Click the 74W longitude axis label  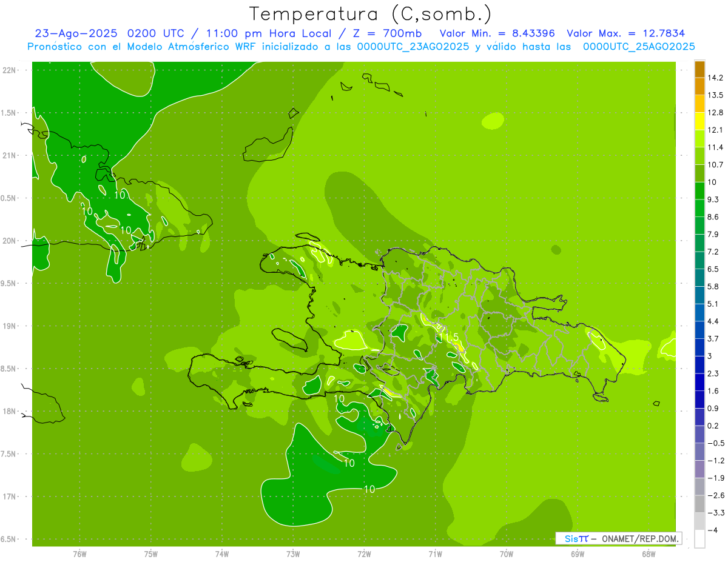tap(221, 554)
